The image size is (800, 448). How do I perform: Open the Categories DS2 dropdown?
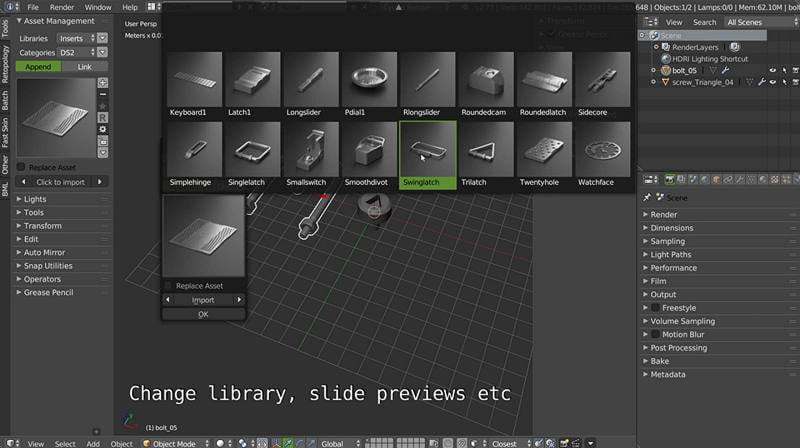[76, 52]
